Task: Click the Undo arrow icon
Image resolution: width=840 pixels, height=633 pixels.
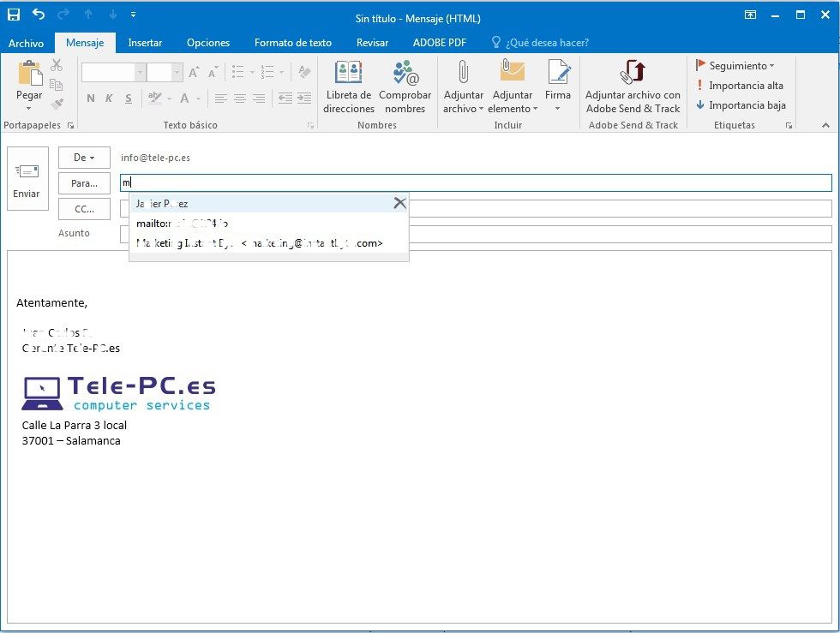Action: [x=39, y=15]
